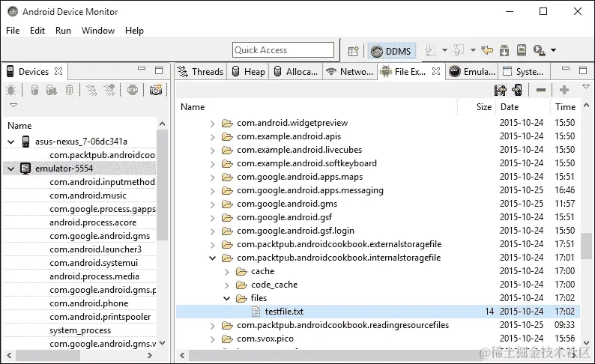The image size is (595, 364).
Task: Switch to the DDMS perspective
Action: tap(391, 51)
